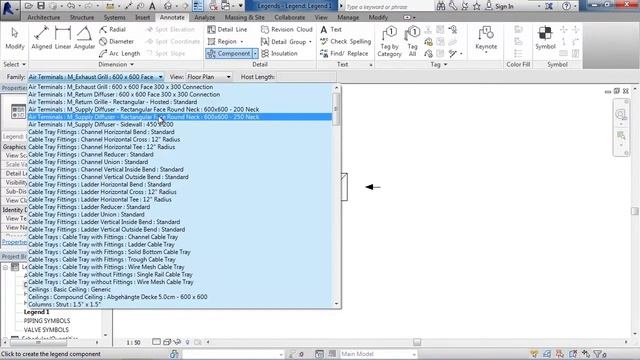Expand the Detail Group dropdown arrow
The image size is (640, 360).
pyautogui.click(x=310, y=42)
